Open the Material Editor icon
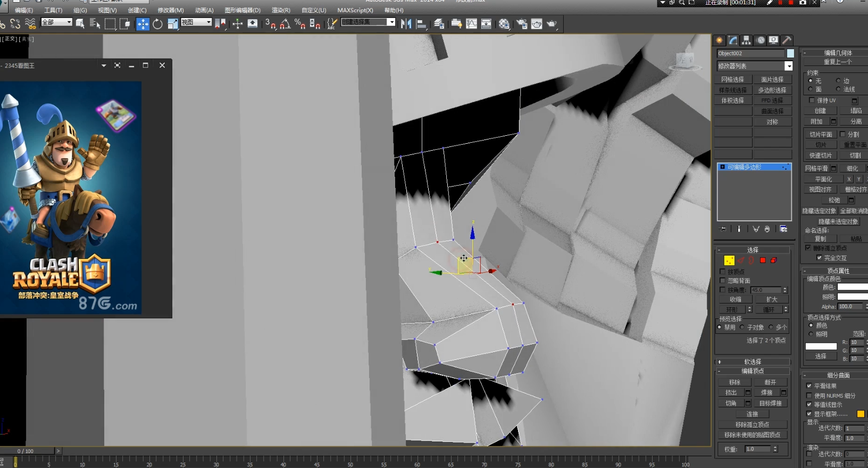The height and width of the screenshot is (468, 868). [504, 24]
